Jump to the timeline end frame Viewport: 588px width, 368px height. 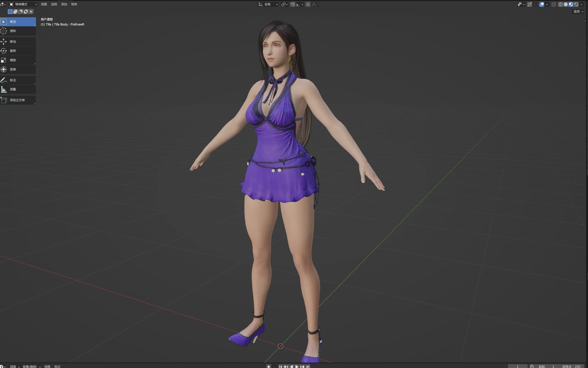(x=308, y=366)
